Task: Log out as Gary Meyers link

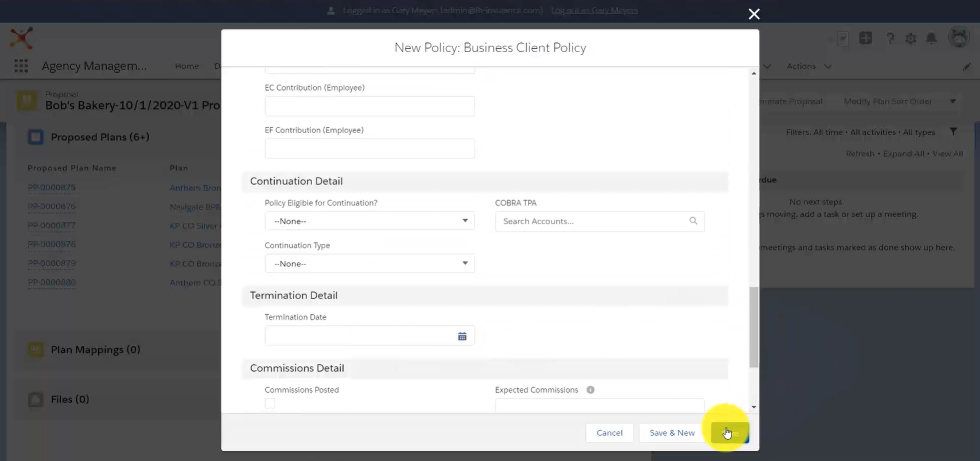Action: pyautogui.click(x=594, y=10)
